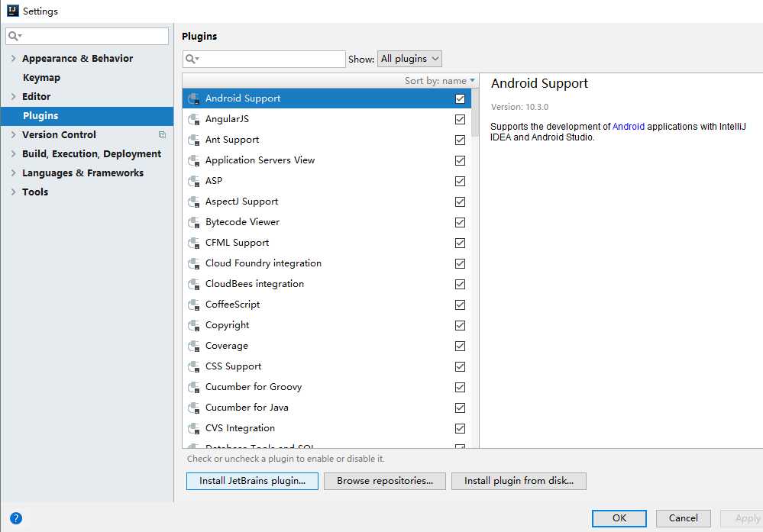Open help with the question mark icon
763x532 pixels.
[x=16, y=518]
